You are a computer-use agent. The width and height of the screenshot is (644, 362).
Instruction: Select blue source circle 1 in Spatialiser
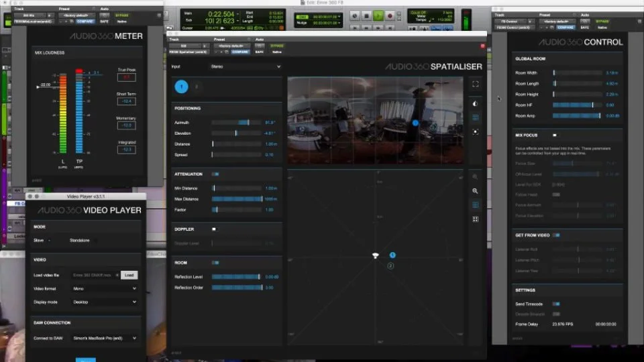click(181, 86)
